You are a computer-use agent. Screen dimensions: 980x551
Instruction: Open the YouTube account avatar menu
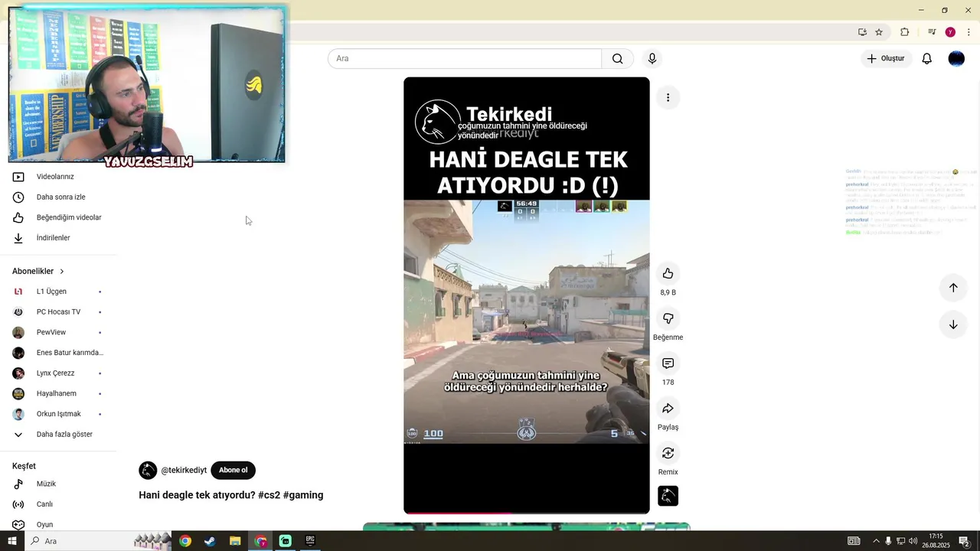coord(956,59)
